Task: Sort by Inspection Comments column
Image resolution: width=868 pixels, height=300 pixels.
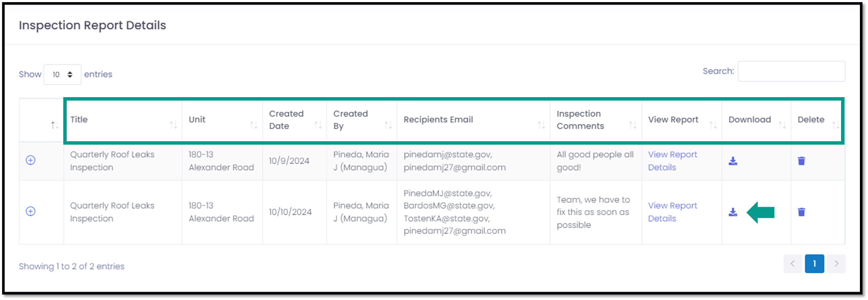Action: [x=596, y=120]
